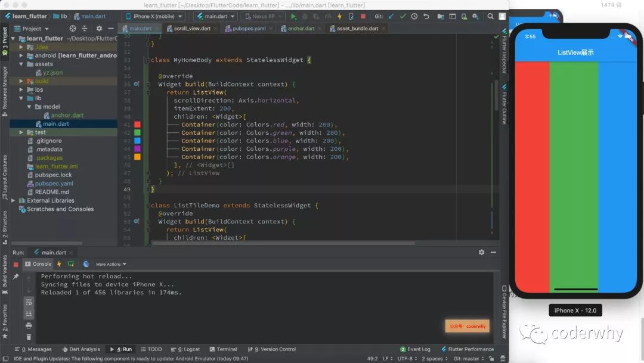Click the print console output icon

click(29, 325)
